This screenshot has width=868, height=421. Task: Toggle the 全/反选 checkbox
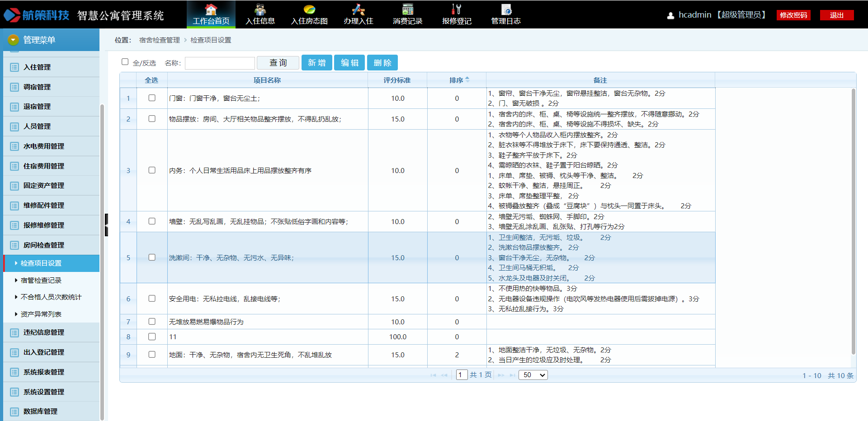(x=125, y=62)
